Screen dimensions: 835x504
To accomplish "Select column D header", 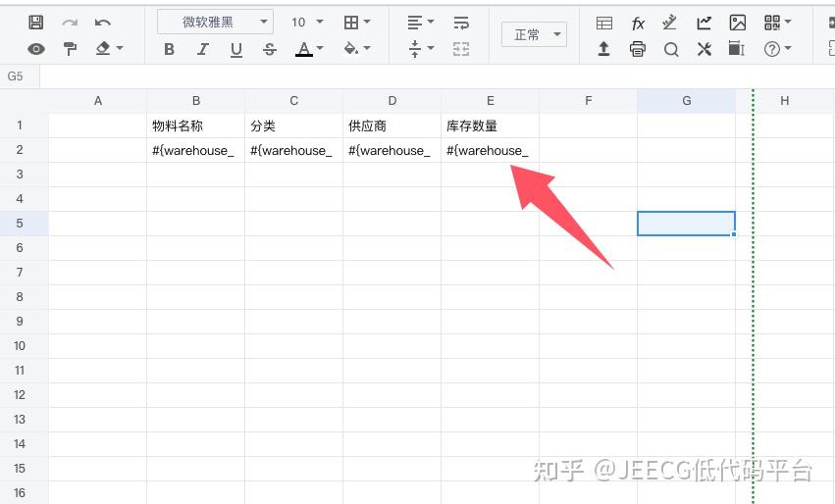I will point(391,101).
